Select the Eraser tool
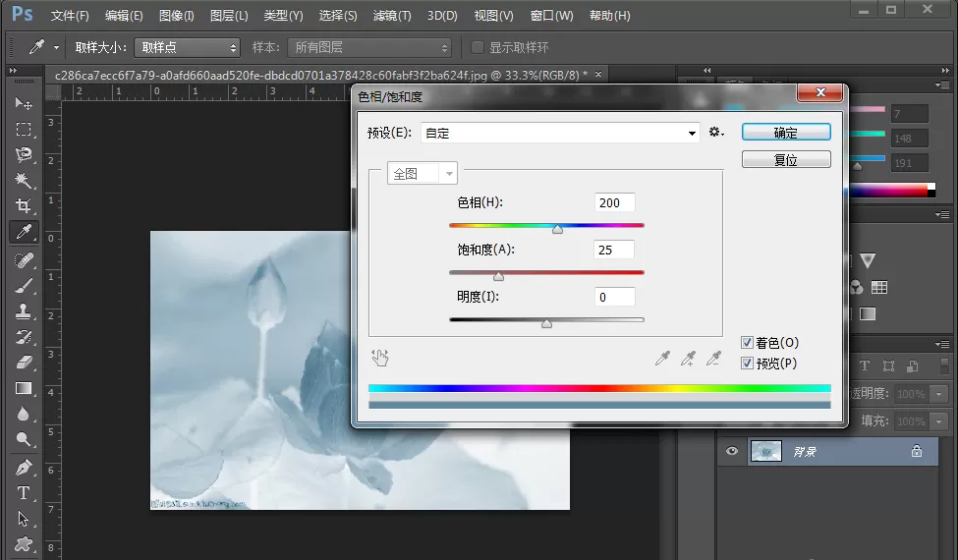Screen dimensions: 958x560 [x=24, y=363]
